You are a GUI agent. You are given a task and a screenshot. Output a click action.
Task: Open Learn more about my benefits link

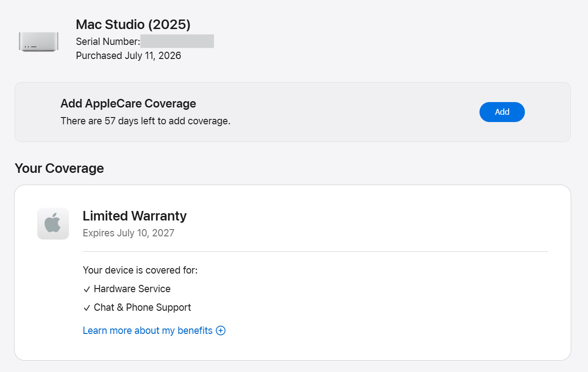pos(148,330)
